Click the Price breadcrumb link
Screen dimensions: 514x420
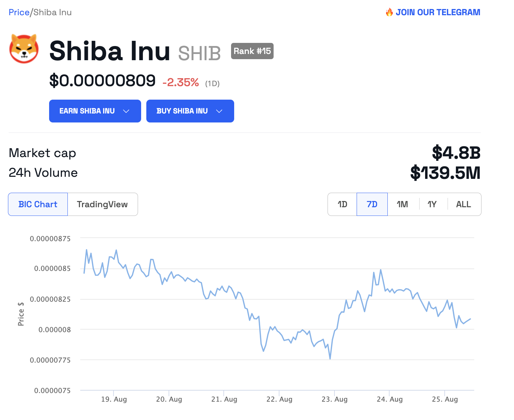click(x=19, y=12)
